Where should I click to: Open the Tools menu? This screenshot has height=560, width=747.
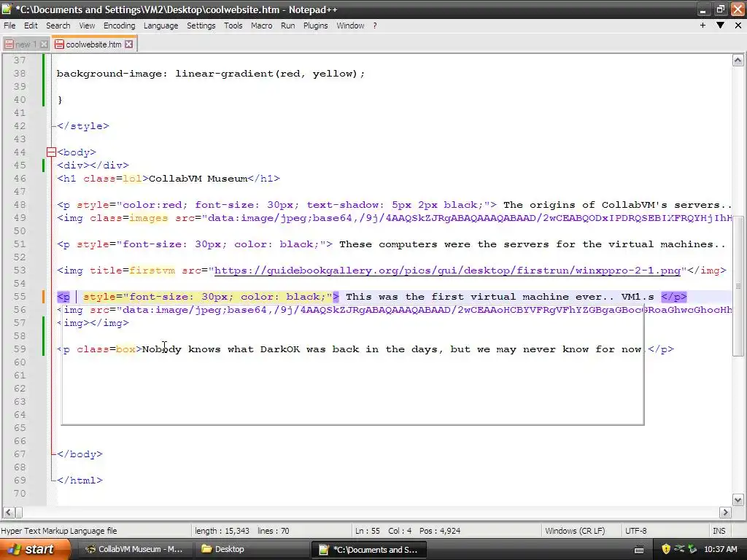coord(233,26)
